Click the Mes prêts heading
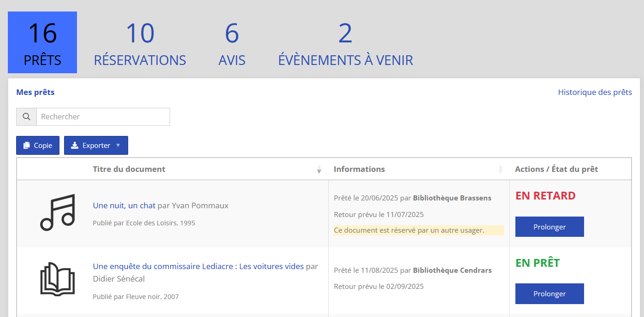 (35, 92)
